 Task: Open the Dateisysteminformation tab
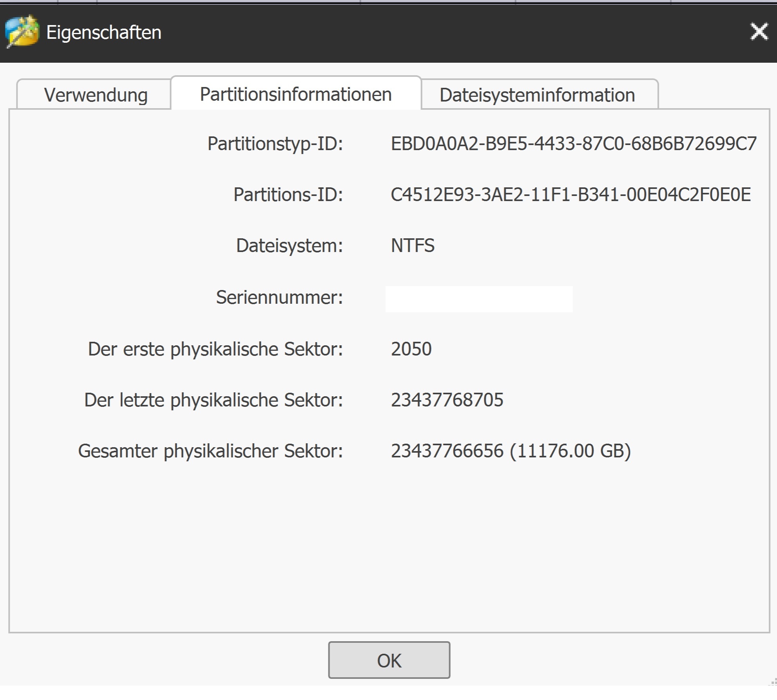tap(537, 95)
